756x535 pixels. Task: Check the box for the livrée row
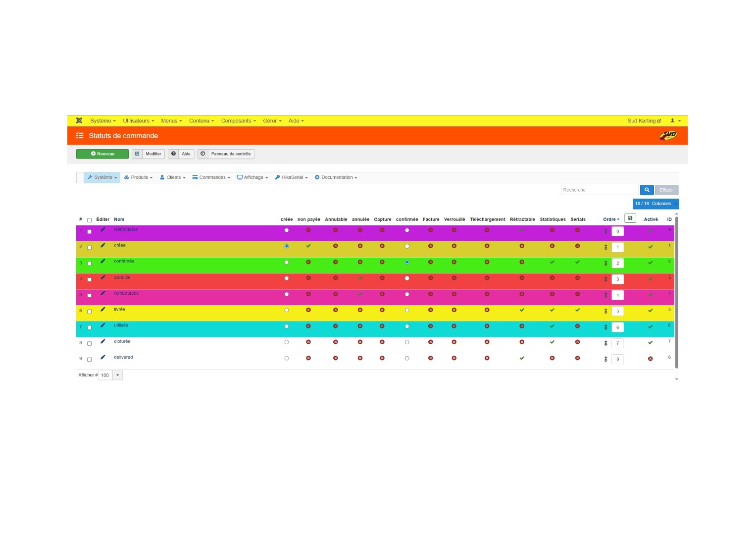click(x=90, y=312)
